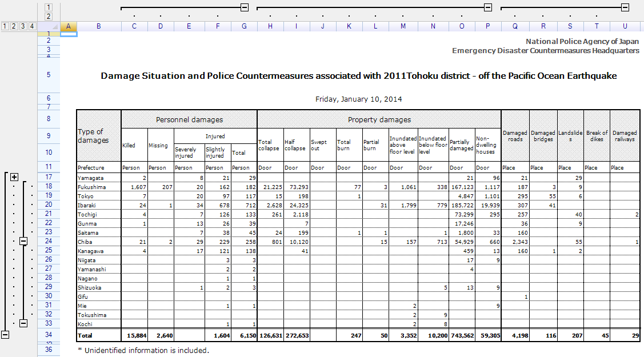Show row outline level 4

(x=33, y=26)
